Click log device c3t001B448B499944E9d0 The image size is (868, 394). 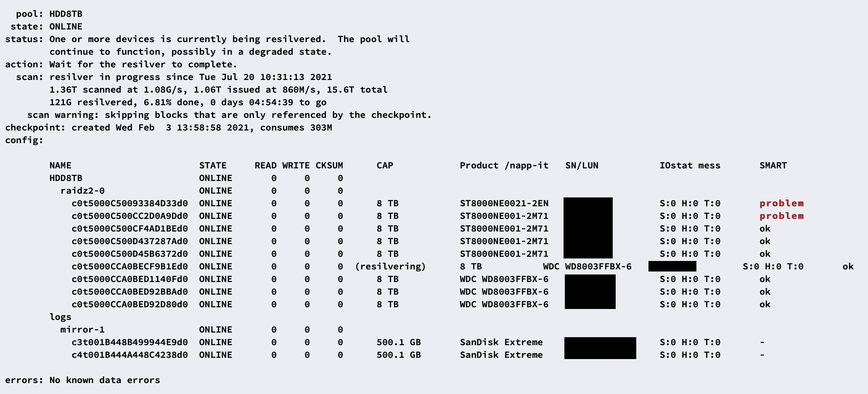[x=130, y=342]
